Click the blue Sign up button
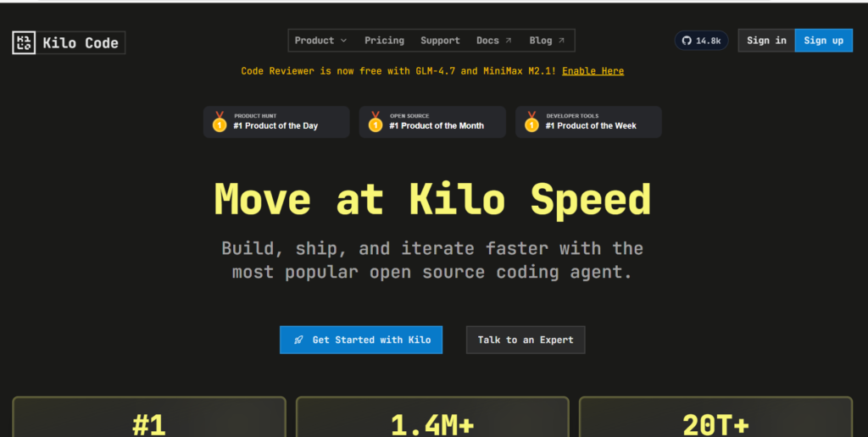This screenshot has width=868, height=437. (x=824, y=41)
